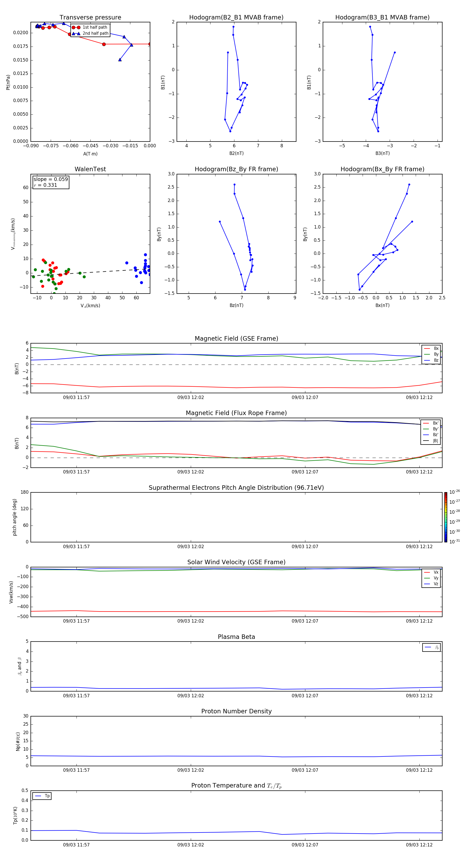Click the 'B3(nT)' x-axis label

pyautogui.click(x=382, y=153)
